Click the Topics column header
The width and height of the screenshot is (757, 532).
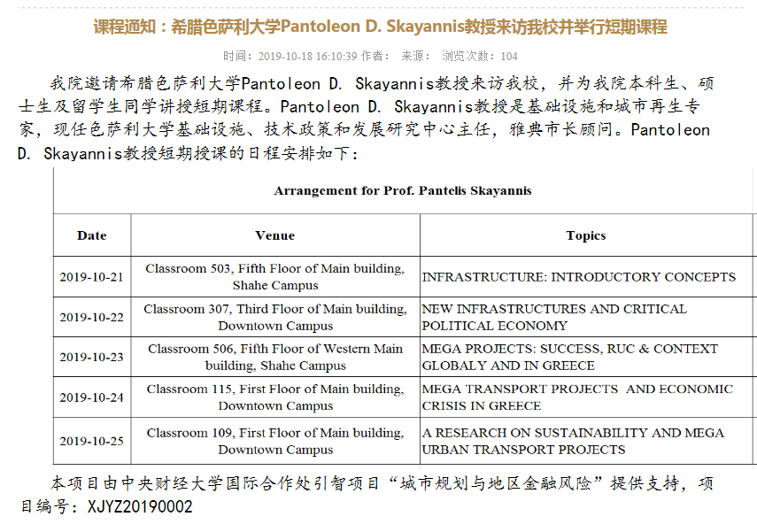585,235
